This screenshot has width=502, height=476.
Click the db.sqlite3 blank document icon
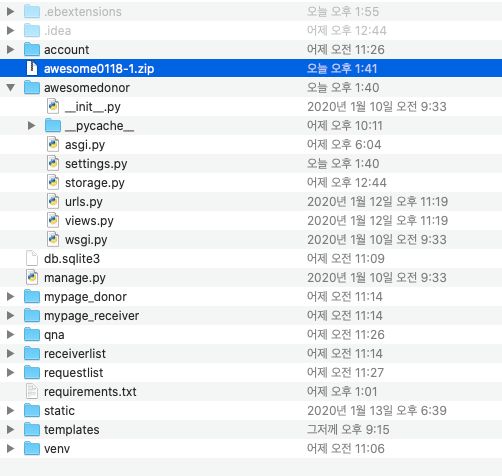pyautogui.click(x=32, y=259)
